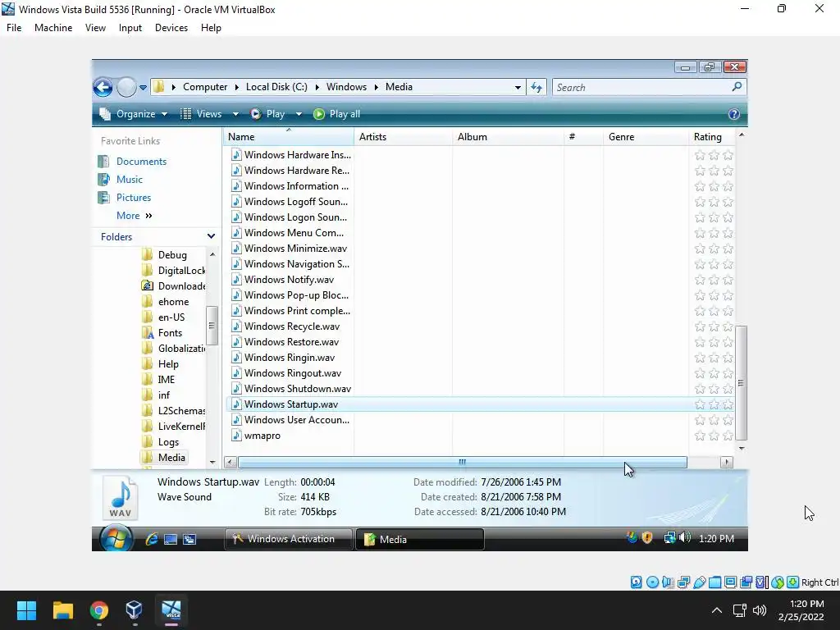Open the Play dropdown arrow
840x630 pixels.
point(299,114)
